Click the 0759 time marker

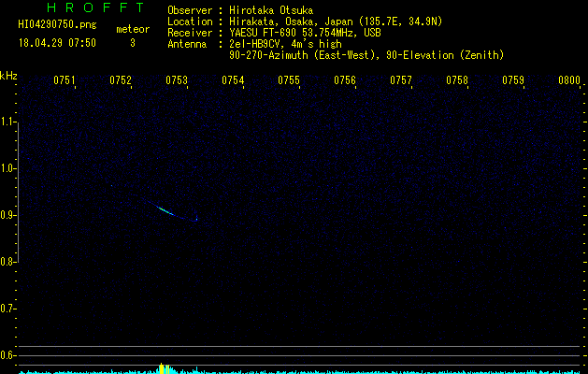click(513, 80)
